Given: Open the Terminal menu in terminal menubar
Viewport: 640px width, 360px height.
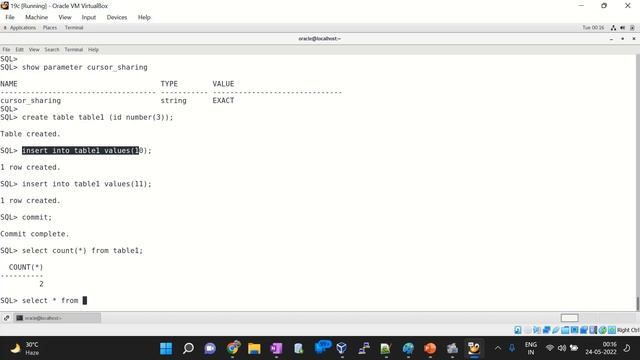Looking at the screenshot, I should [73, 49].
